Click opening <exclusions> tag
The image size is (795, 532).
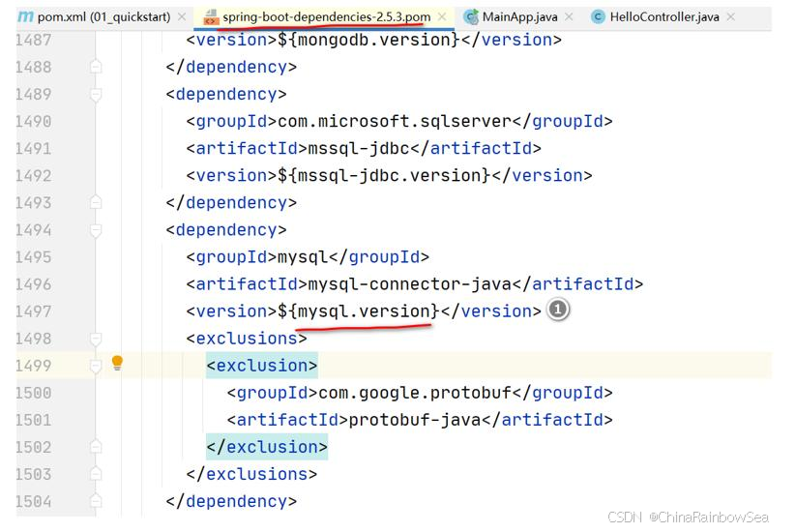(247, 339)
